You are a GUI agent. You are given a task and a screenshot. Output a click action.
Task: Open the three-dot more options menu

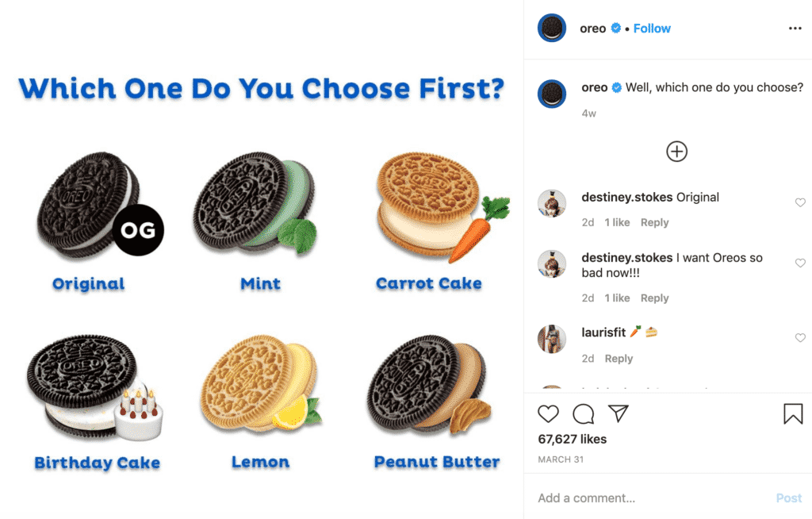pos(795,29)
